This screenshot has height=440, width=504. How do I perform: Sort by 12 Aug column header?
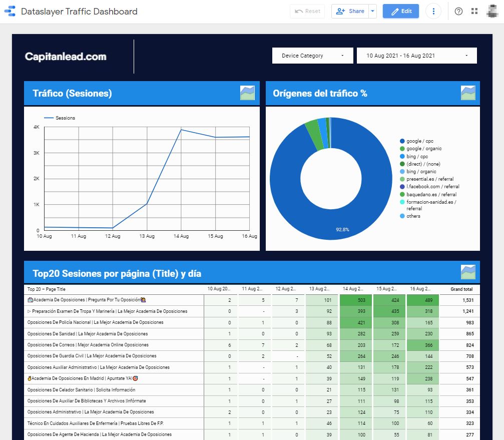coord(286,289)
